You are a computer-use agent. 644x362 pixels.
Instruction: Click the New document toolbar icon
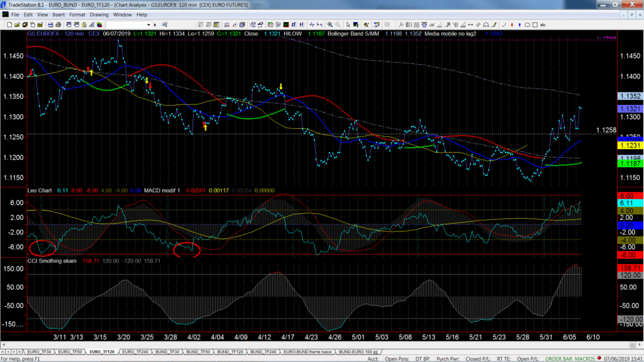coord(9,25)
